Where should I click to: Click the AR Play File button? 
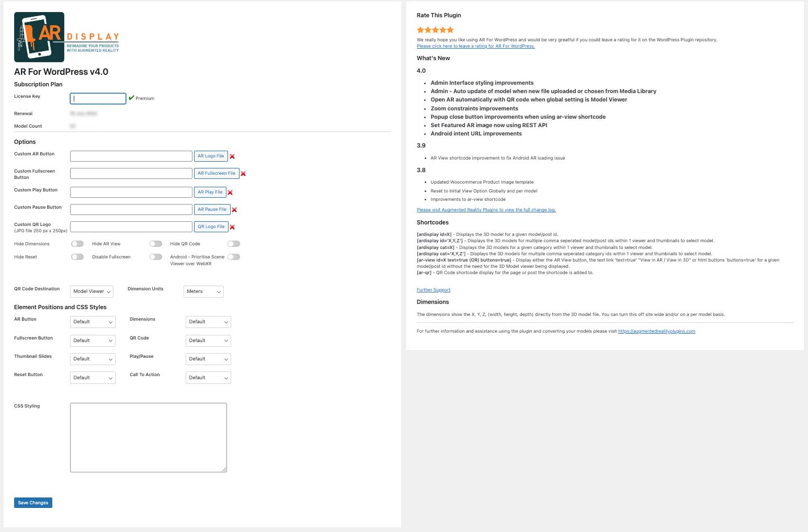210,192
